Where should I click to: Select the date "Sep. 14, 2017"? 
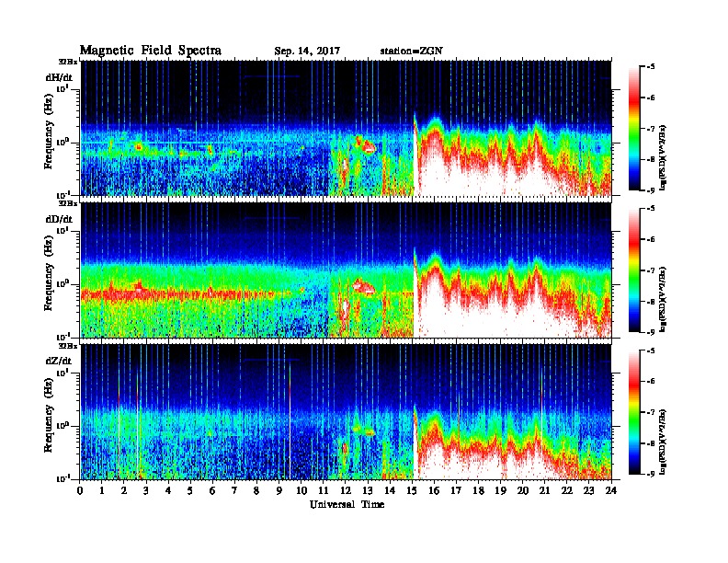point(307,52)
